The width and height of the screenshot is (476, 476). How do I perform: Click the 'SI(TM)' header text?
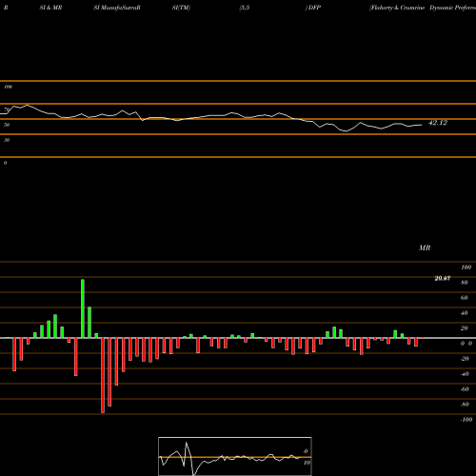[181, 8]
